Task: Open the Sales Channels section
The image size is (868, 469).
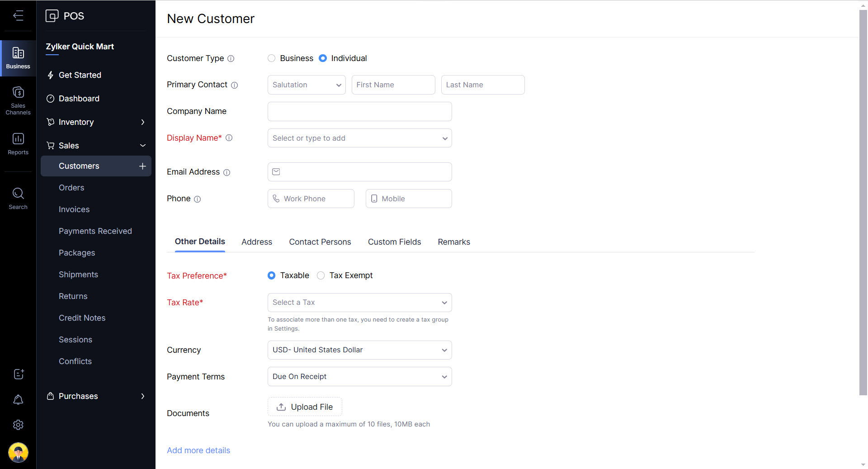Action: coord(18,100)
